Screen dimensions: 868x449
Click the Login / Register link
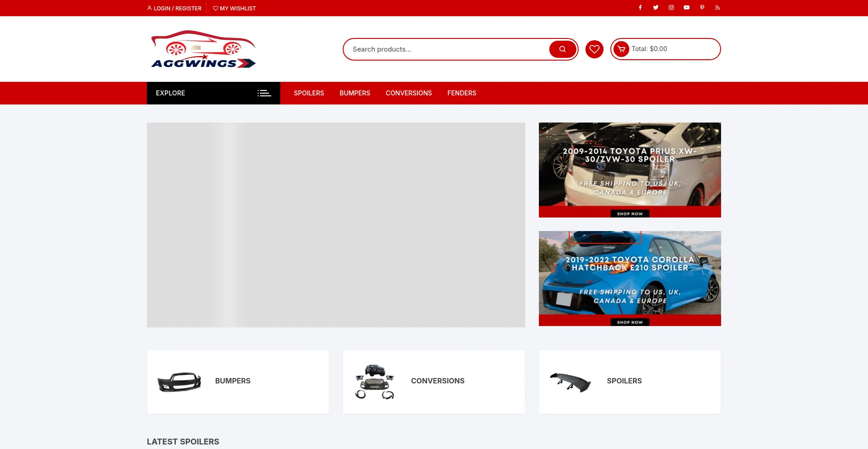pyautogui.click(x=175, y=9)
